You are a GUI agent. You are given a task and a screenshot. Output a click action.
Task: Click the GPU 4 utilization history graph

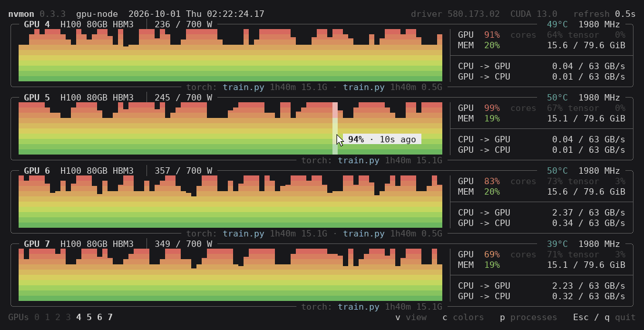(x=230, y=55)
